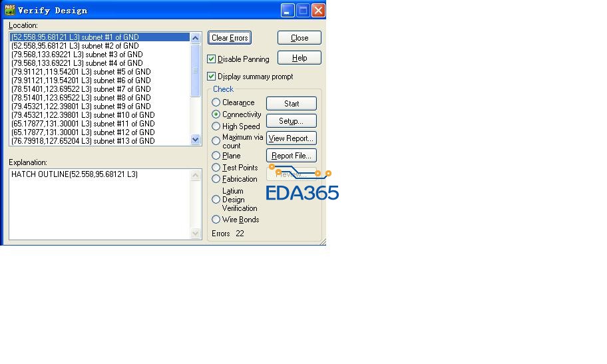Image resolution: width=607 pixels, height=364 pixels.
Task: Click the Location list scrollbar thumb
Action: [x=195, y=71]
